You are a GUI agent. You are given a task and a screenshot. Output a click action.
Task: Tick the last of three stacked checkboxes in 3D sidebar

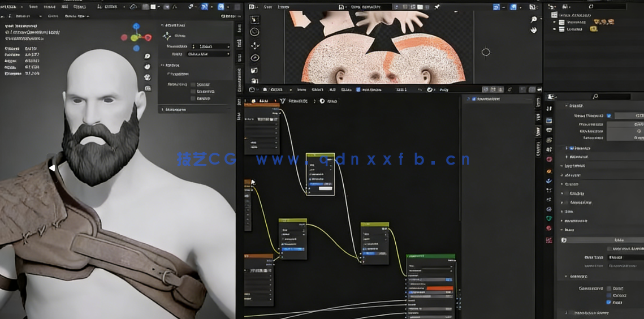(x=193, y=98)
